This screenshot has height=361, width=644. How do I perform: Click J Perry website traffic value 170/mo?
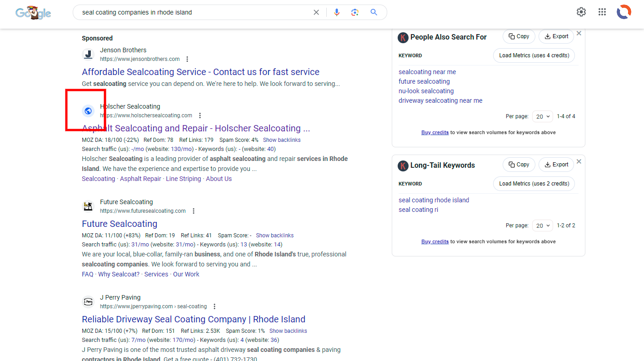184,340
